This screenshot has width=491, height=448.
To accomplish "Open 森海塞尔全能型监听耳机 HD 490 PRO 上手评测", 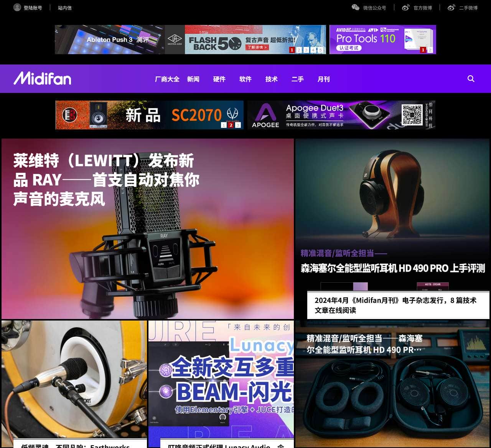I will (x=393, y=268).
